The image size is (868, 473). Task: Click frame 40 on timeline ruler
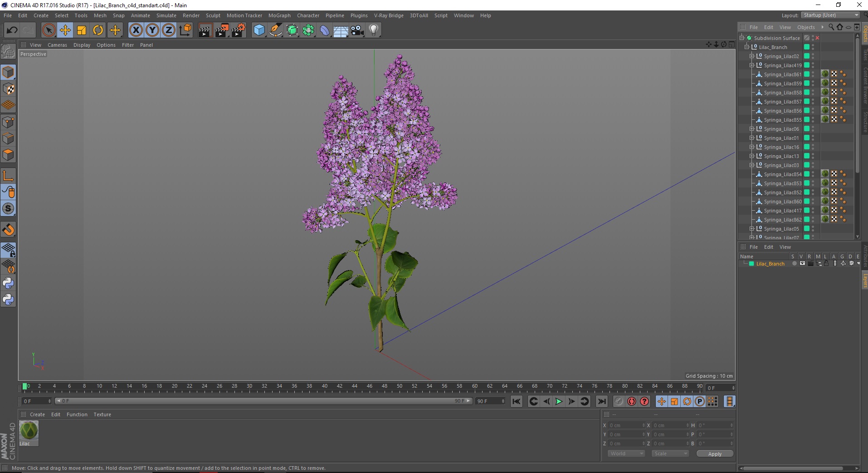324,387
